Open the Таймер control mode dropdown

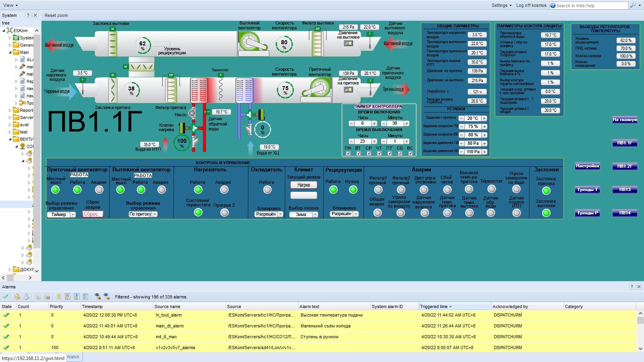[x=73, y=215]
